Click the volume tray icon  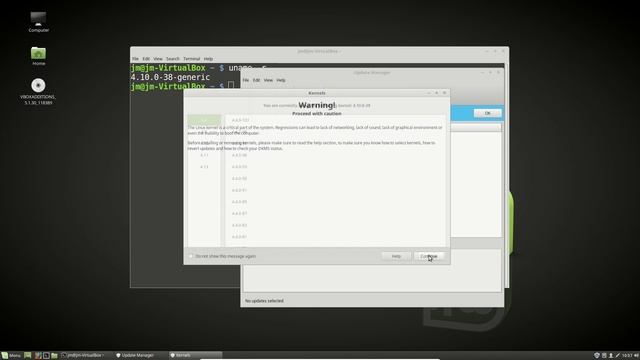(x=636, y=356)
